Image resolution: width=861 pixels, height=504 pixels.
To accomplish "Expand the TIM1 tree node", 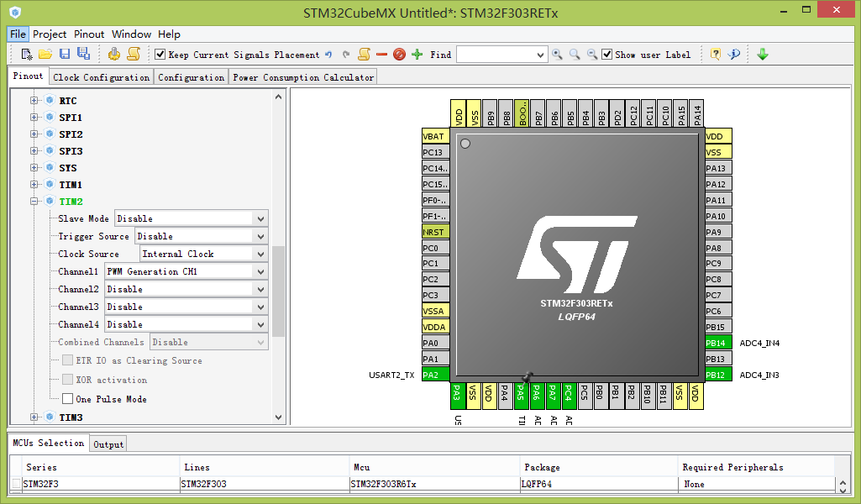I will [34, 185].
